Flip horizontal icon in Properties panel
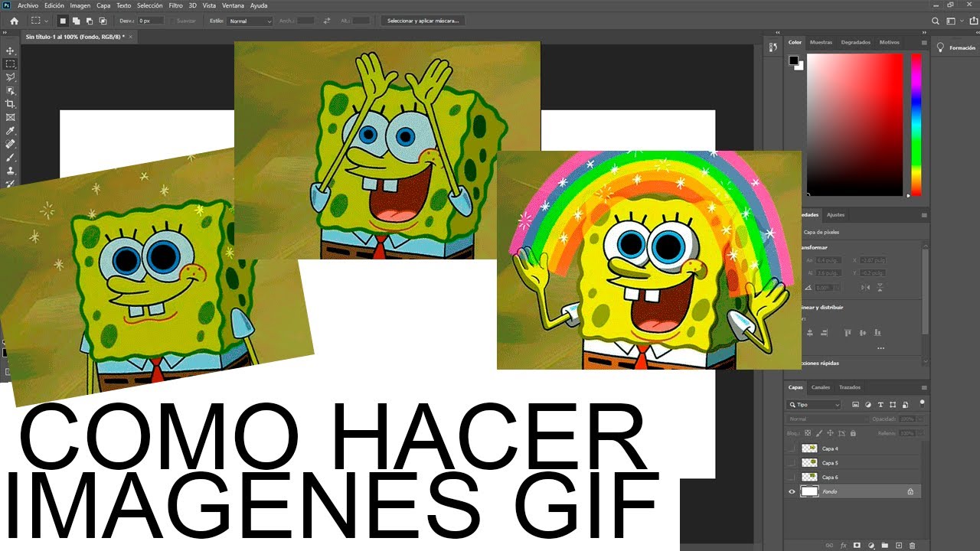Screen dimensions: 980x551 pos(865,287)
